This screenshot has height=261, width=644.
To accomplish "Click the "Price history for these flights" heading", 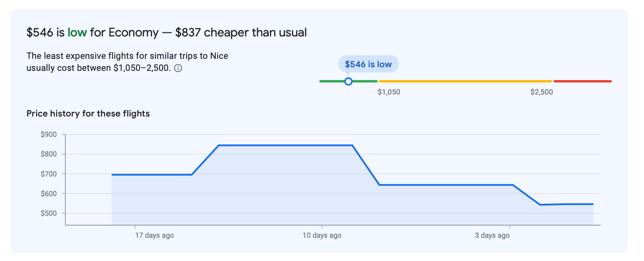I will (88, 114).
